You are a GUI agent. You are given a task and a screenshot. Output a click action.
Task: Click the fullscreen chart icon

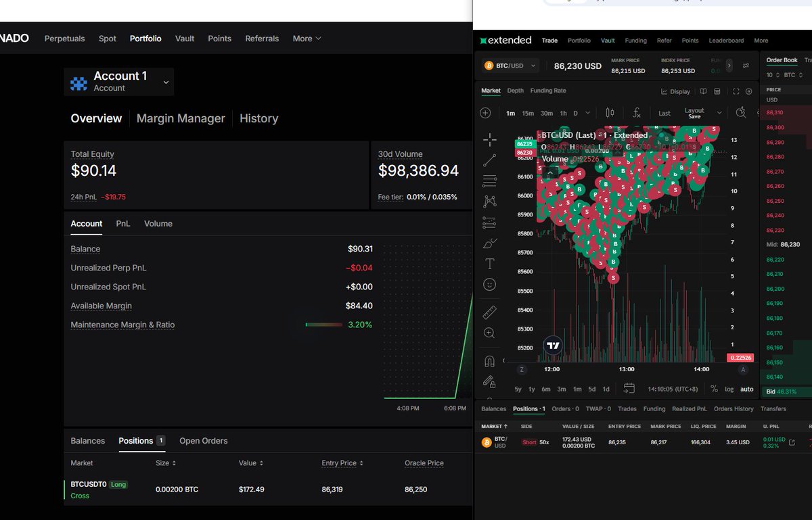[x=736, y=91]
